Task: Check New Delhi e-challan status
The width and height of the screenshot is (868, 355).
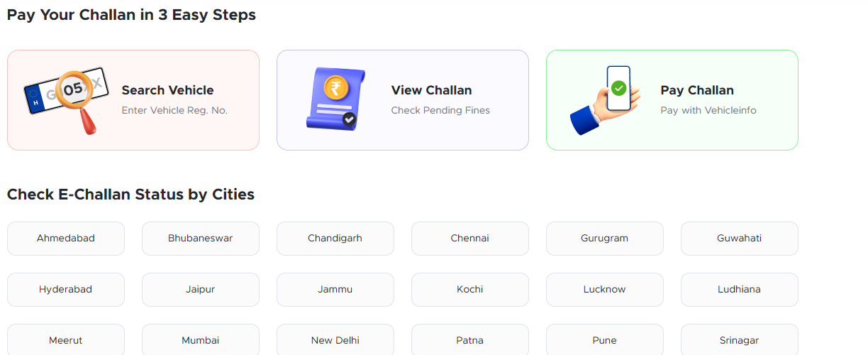Action: (x=335, y=340)
